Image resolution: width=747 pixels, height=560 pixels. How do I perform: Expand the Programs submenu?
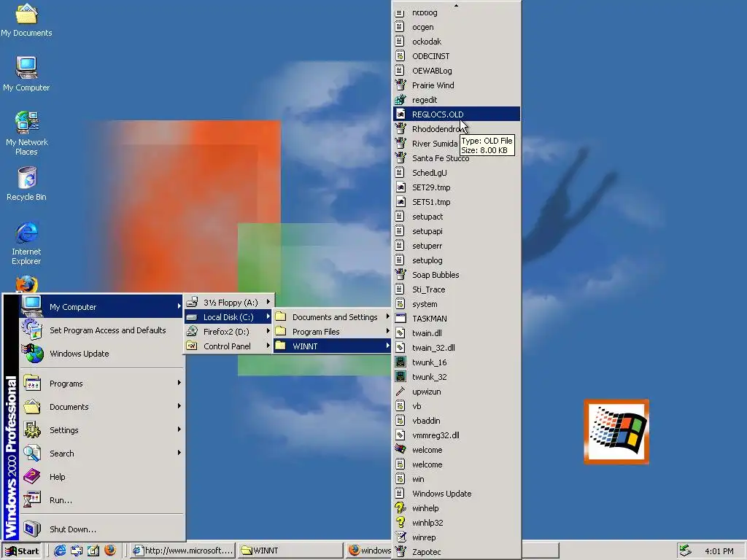[101, 384]
